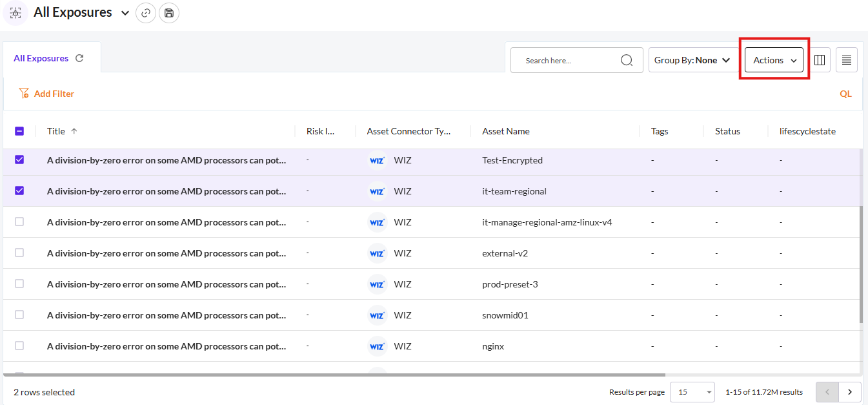Click asset name it-manage-regional-amz-linux-v4
The height and width of the screenshot is (405, 868).
click(x=547, y=222)
